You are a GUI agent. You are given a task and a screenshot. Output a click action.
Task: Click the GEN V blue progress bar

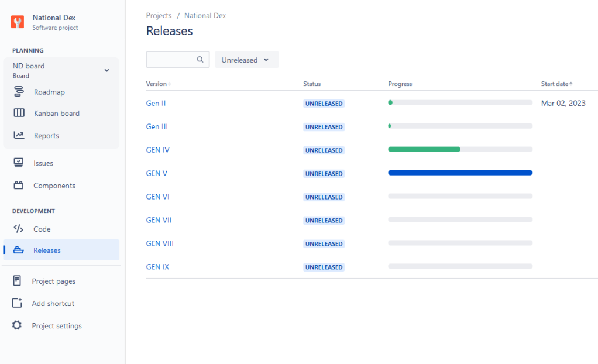click(x=460, y=173)
